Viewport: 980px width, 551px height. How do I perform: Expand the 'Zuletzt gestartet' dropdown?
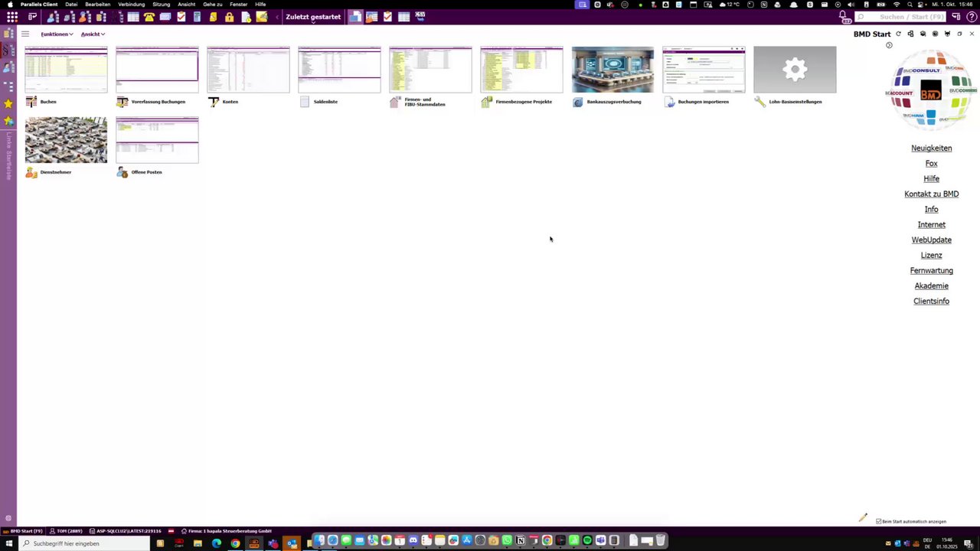tap(313, 17)
